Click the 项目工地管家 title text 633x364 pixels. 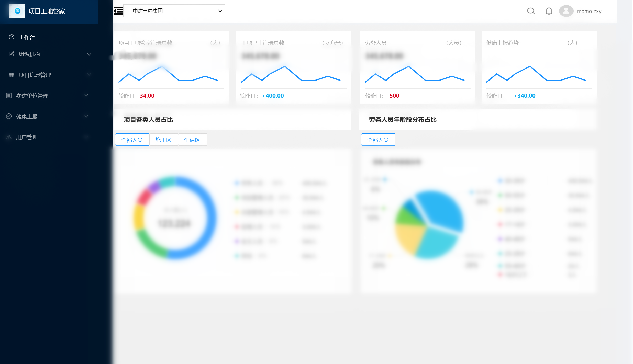(47, 11)
